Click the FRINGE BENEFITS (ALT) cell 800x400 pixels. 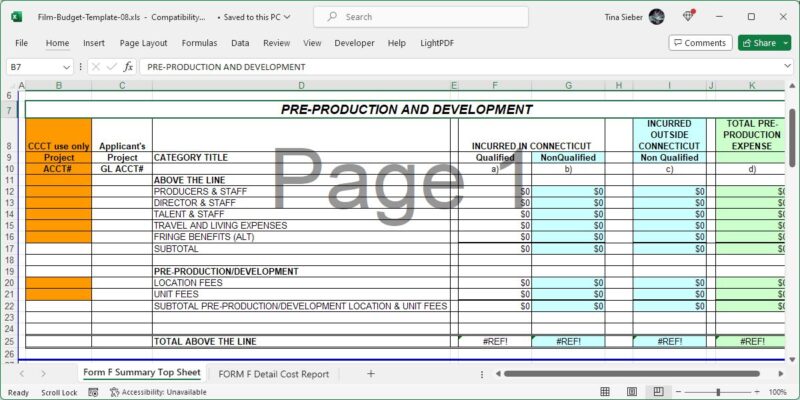pos(301,237)
